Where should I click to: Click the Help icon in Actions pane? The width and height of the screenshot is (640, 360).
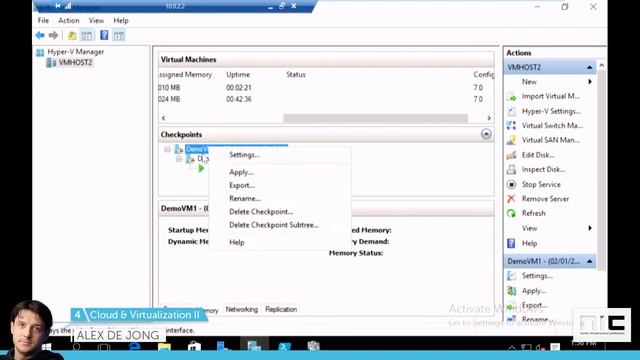point(511,243)
